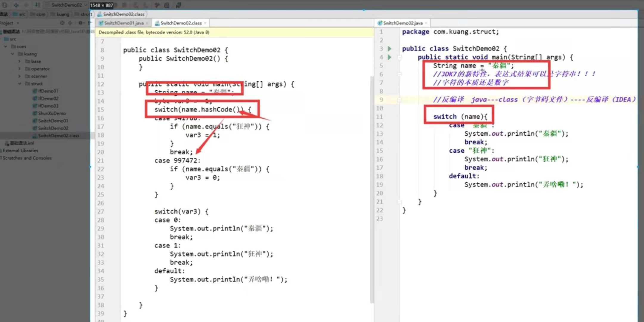Image resolution: width=644 pixels, height=322 pixels.
Task: Click the locate/scroll-from-source target icon in Project panel
Action: click(62, 23)
